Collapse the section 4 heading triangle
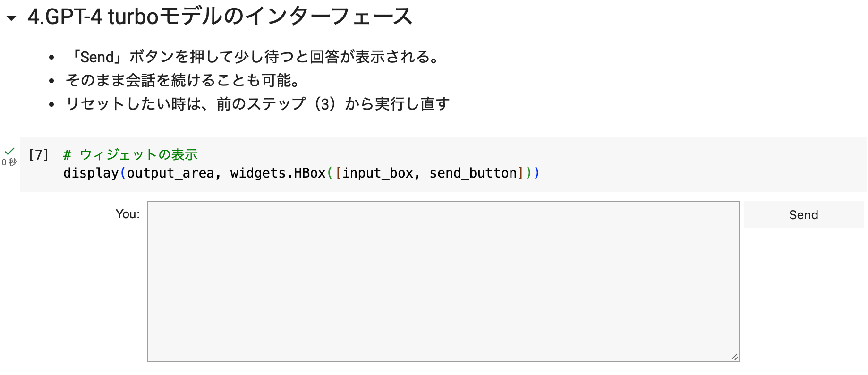 click(x=11, y=18)
